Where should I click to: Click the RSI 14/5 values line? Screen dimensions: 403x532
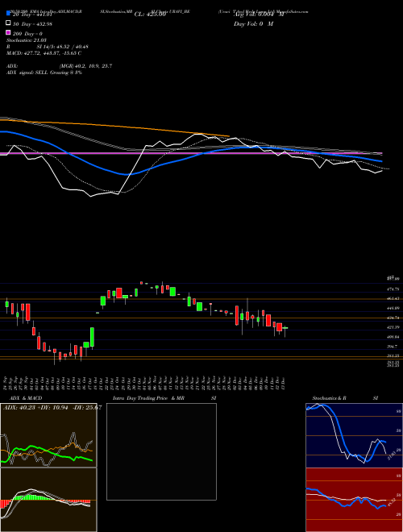(x=48, y=47)
